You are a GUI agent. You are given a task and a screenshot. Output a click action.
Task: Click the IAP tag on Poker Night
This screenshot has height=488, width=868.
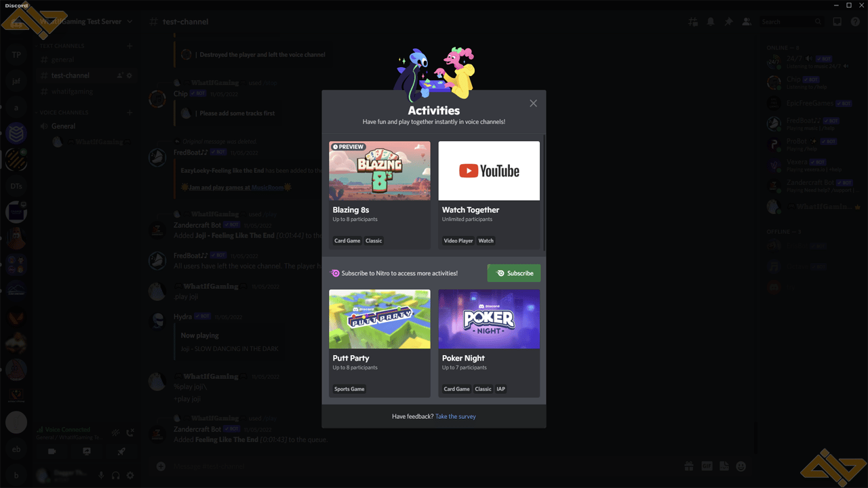click(500, 389)
